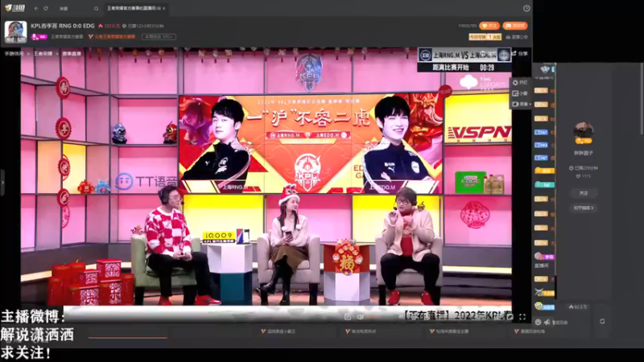The width and height of the screenshot is (644, 362).
Task: Click the megaphone icon in chat bar
Action: 547,323
